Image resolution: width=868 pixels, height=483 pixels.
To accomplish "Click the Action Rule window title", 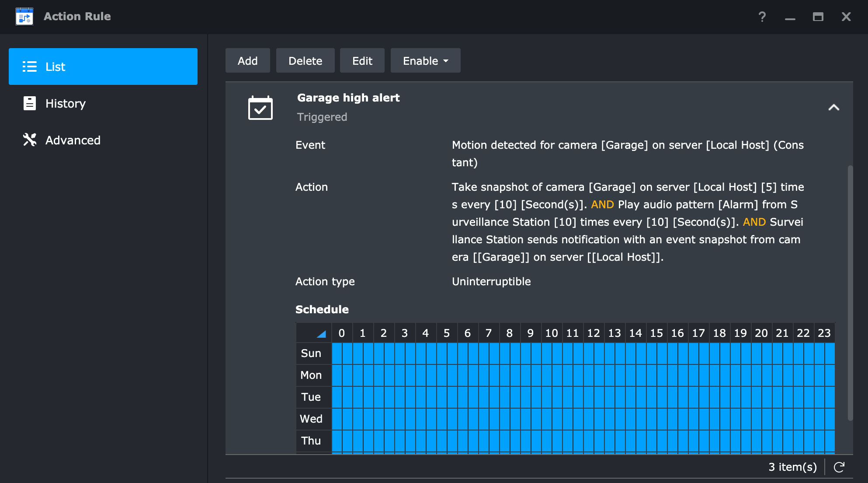I will tap(77, 16).
